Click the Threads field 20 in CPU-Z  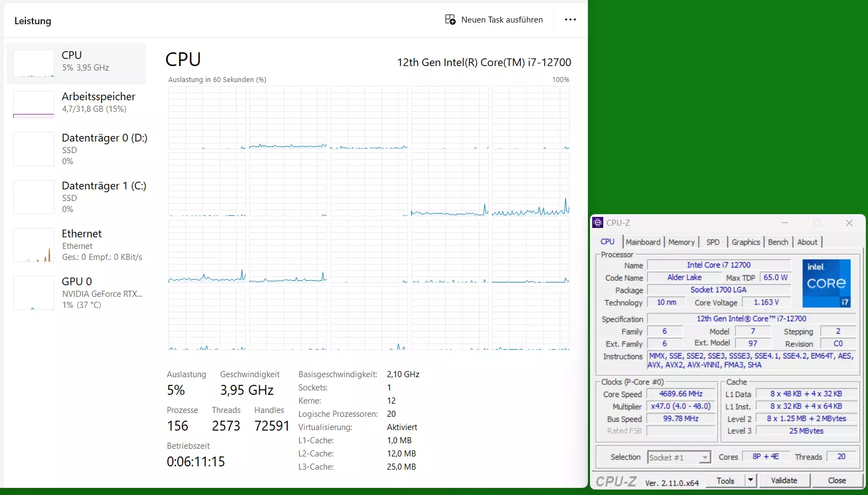tap(841, 456)
